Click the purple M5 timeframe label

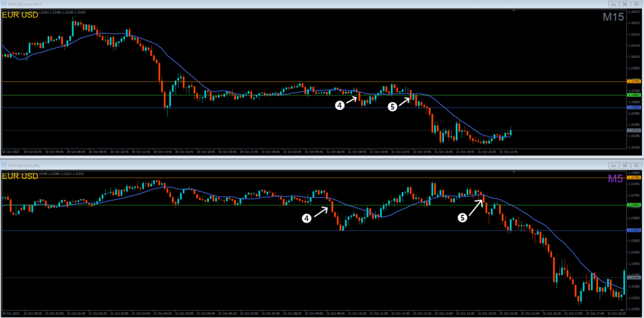616,179
